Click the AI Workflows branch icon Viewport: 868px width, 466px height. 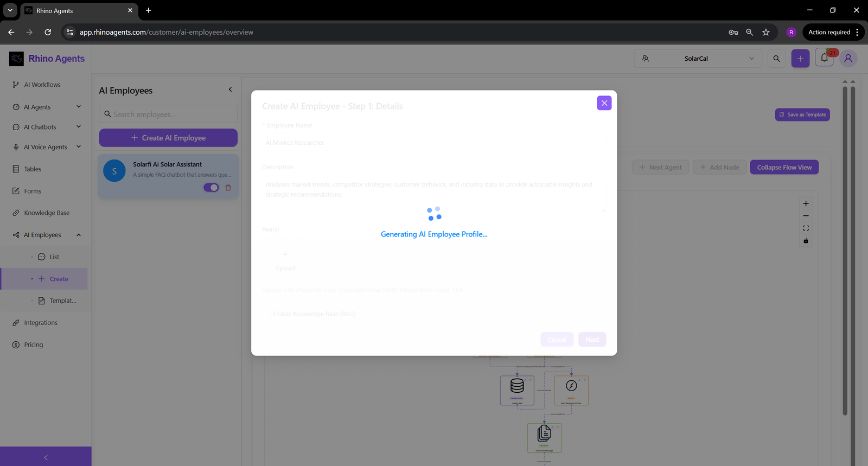pyautogui.click(x=16, y=85)
